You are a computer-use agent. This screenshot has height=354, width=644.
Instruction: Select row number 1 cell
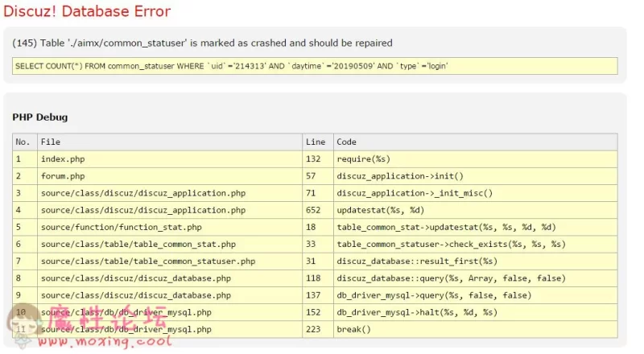25,159
